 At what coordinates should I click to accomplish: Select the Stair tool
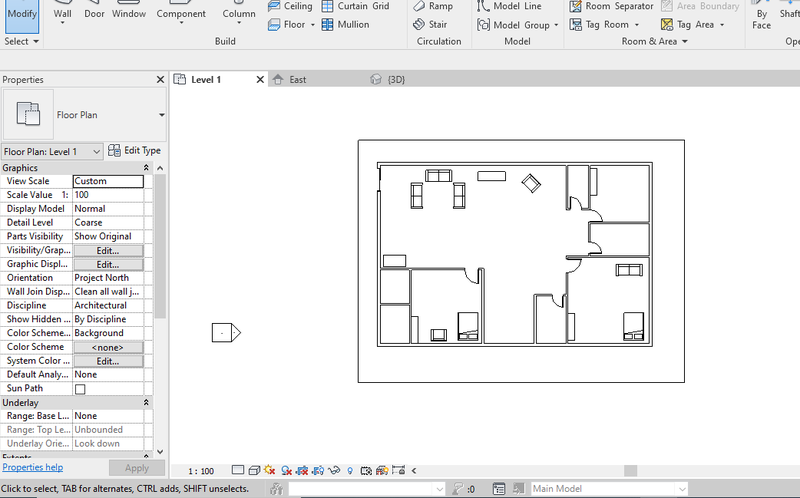click(430, 24)
